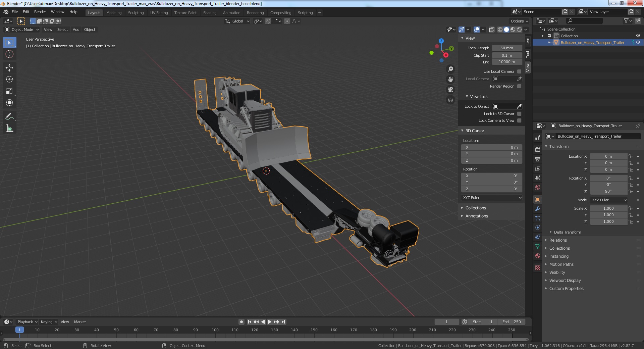644x349 pixels.
Task: Open the viewport Add menu
Action: pyautogui.click(x=76, y=30)
